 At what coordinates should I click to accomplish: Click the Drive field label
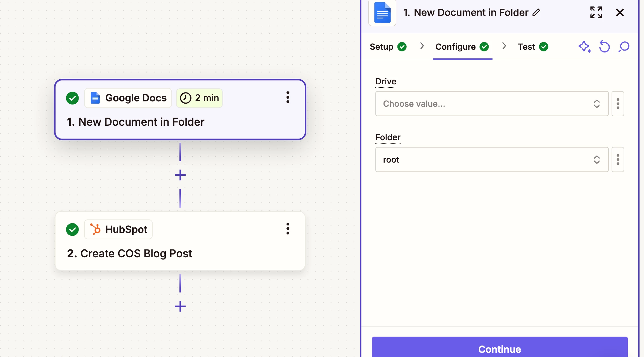(386, 81)
